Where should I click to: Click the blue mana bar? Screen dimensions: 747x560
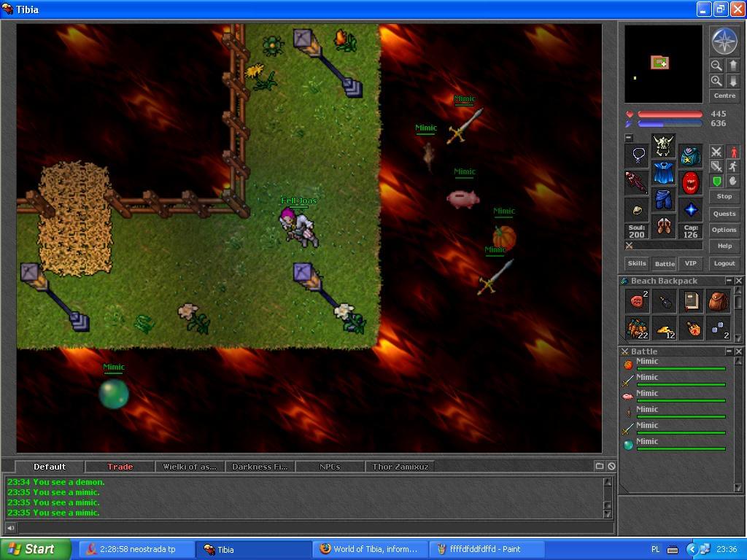pos(670,124)
